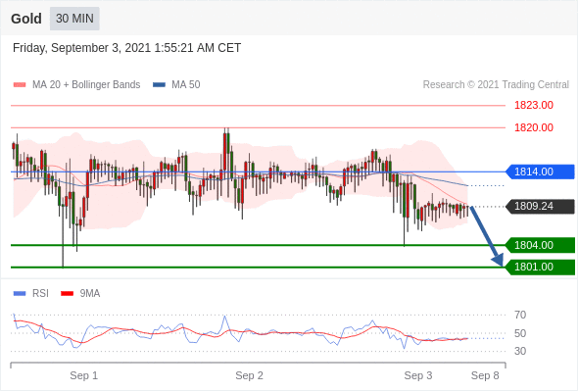The width and height of the screenshot is (578, 392).
Task: Select the Gold instrument title
Action: [x=26, y=19]
